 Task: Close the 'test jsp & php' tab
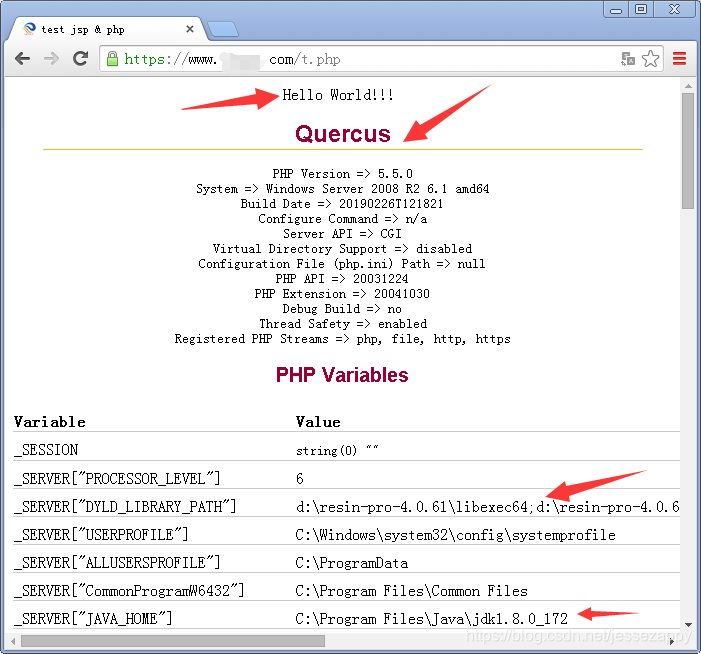190,29
